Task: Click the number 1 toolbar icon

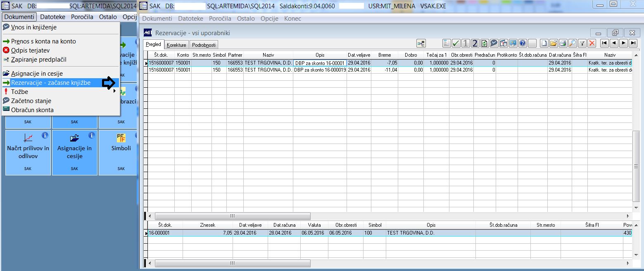Action: point(466,43)
